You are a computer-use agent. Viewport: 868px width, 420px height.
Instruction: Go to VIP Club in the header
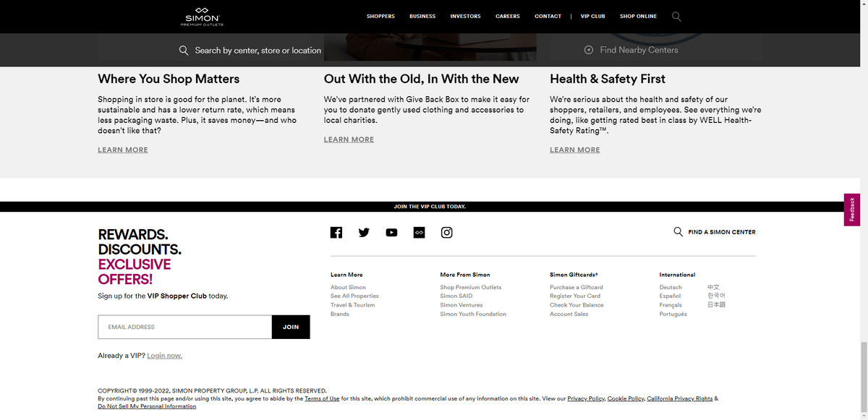pyautogui.click(x=592, y=16)
